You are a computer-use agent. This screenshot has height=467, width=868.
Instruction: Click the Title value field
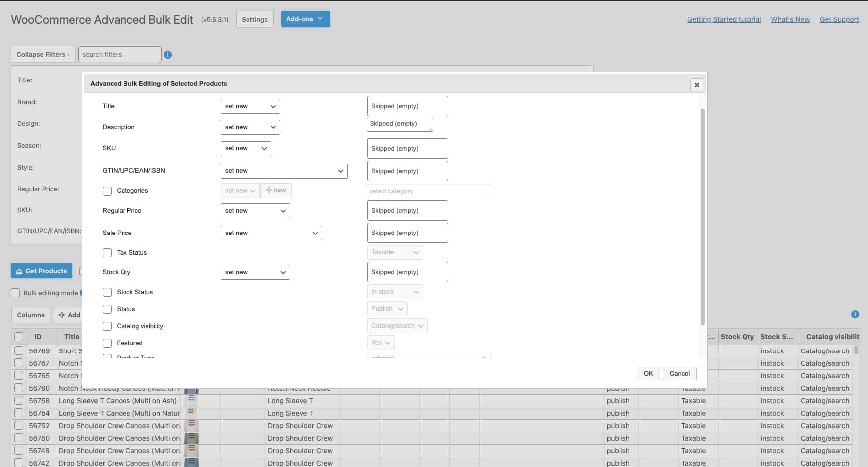pyautogui.click(x=407, y=106)
